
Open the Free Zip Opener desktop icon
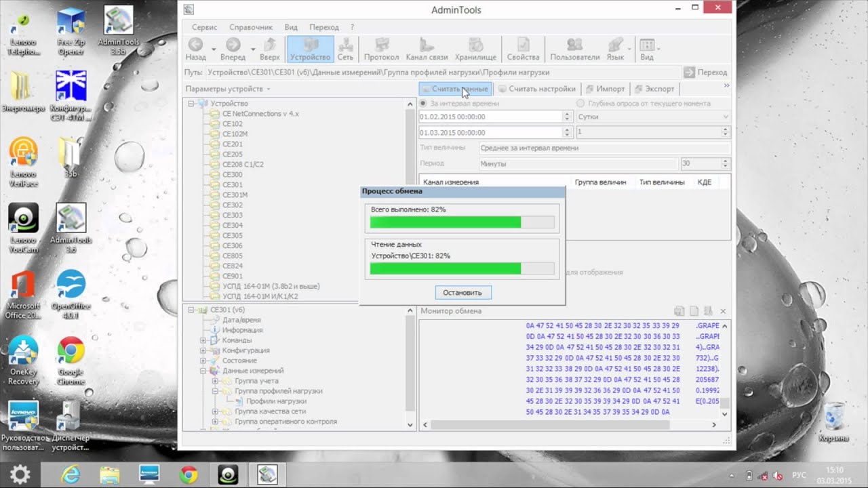point(71,31)
